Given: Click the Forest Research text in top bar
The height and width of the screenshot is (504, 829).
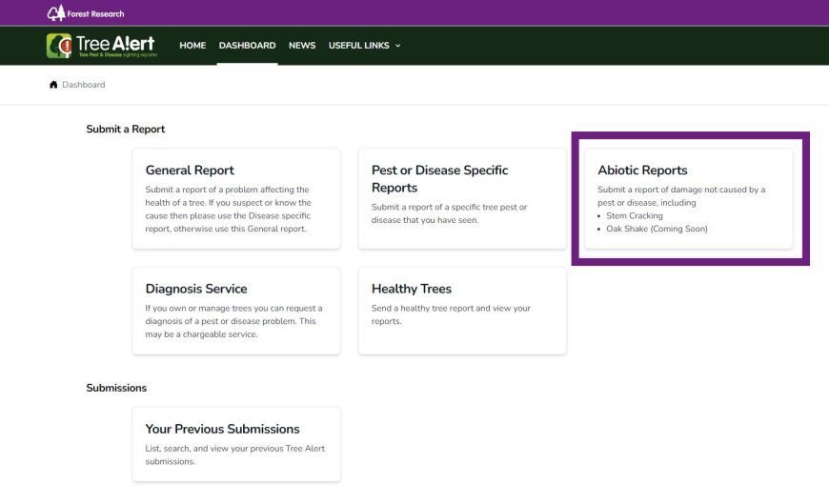Looking at the screenshot, I should [x=95, y=14].
